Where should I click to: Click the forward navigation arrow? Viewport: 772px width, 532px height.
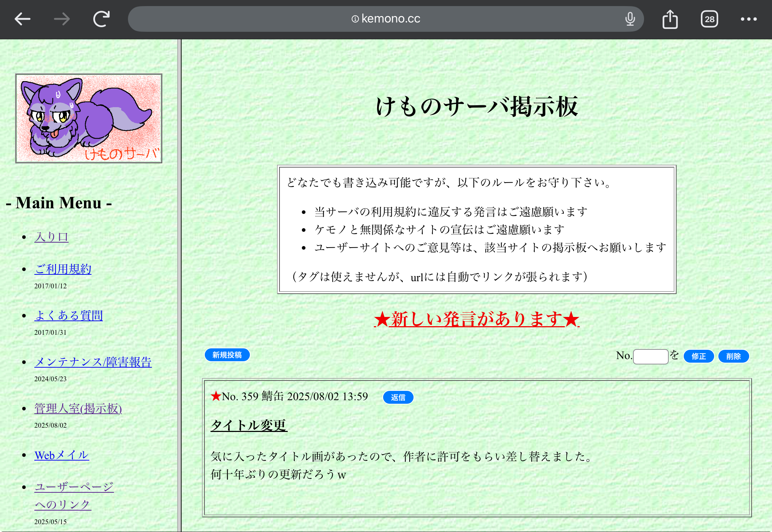[62, 19]
